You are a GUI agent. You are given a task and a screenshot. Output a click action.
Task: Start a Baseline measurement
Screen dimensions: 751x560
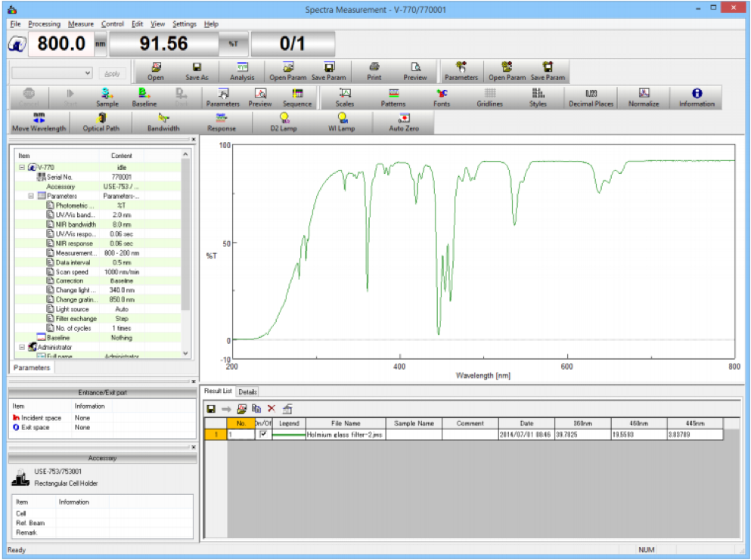pyautogui.click(x=144, y=97)
